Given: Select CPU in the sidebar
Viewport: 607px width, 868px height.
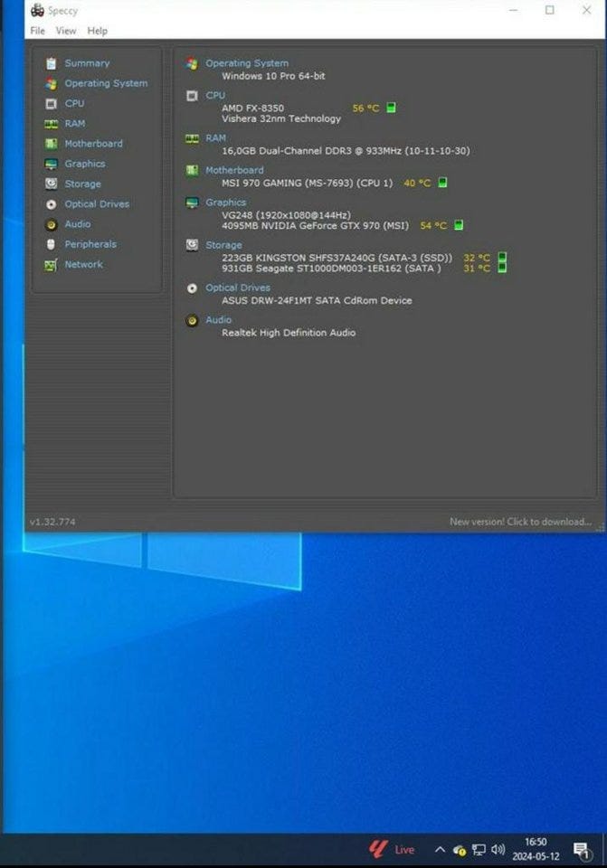Looking at the screenshot, I should coord(74,103).
